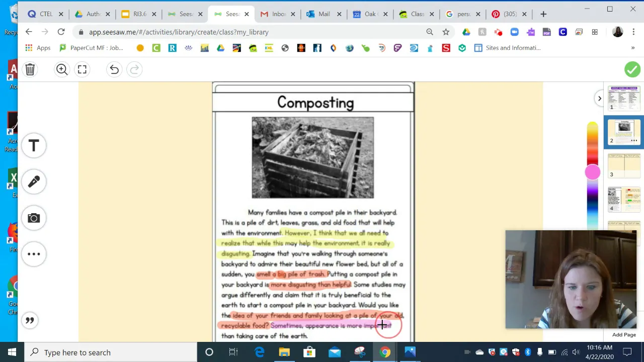Select the Text (T) tool
This screenshot has height=362, width=644.
(x=34, y=146)
